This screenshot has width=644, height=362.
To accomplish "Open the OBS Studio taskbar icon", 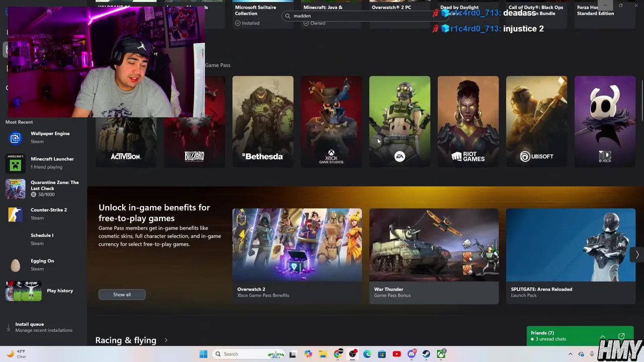I will click(353, 354).
